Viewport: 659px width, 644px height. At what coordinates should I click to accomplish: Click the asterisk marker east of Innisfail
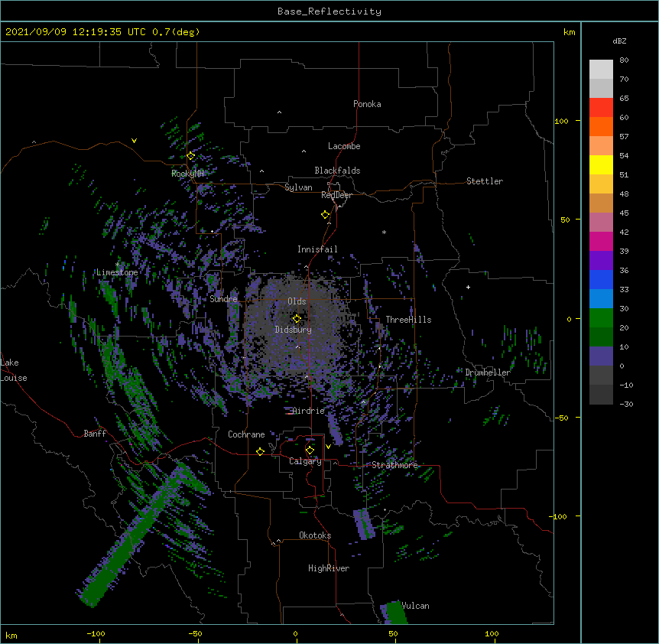click(384, 232)
